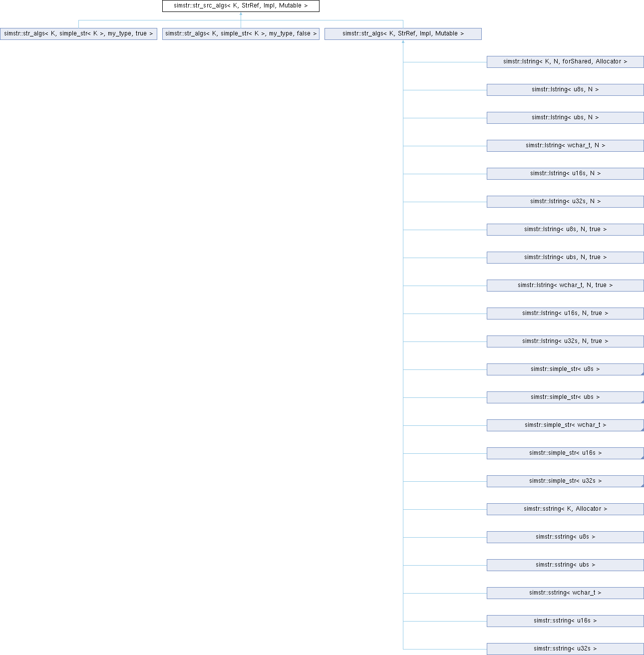Expand corner marker on simple_str< wchar_t >

point(642,429)
